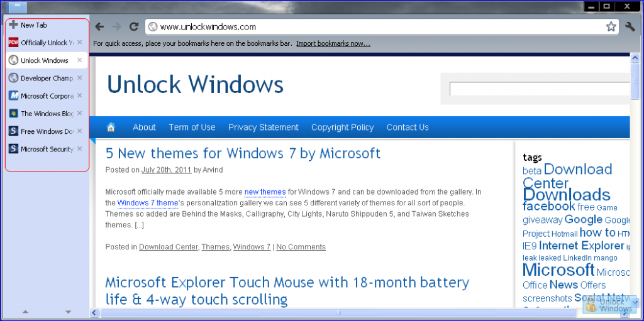Click the M favicon of Microsoft Corpora tab

(14, 95)
